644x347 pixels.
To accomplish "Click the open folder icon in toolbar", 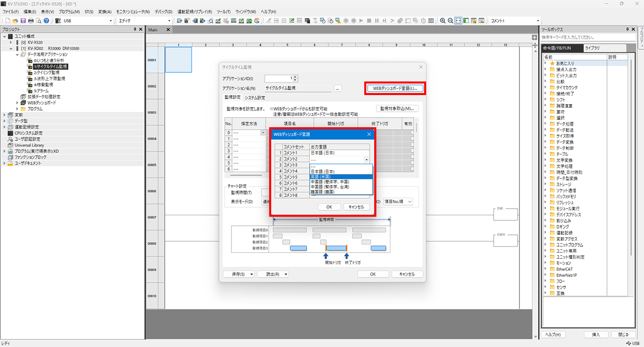I will coord(15,21).
